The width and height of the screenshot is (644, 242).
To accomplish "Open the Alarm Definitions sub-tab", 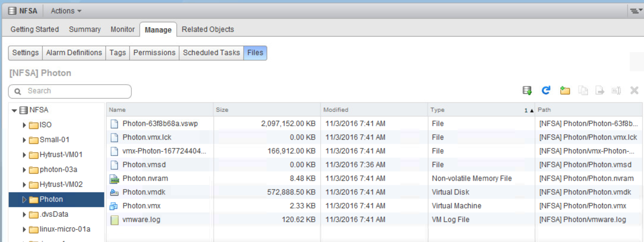I will click(74, 53).
